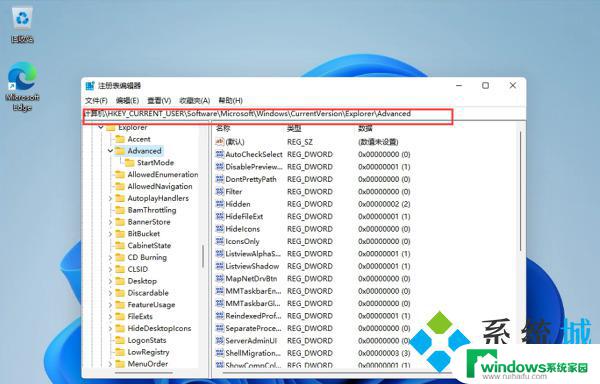The image size is (600, 384).
Task: Click the DWORD icon of Filter
Action: (x=220, y=191)
